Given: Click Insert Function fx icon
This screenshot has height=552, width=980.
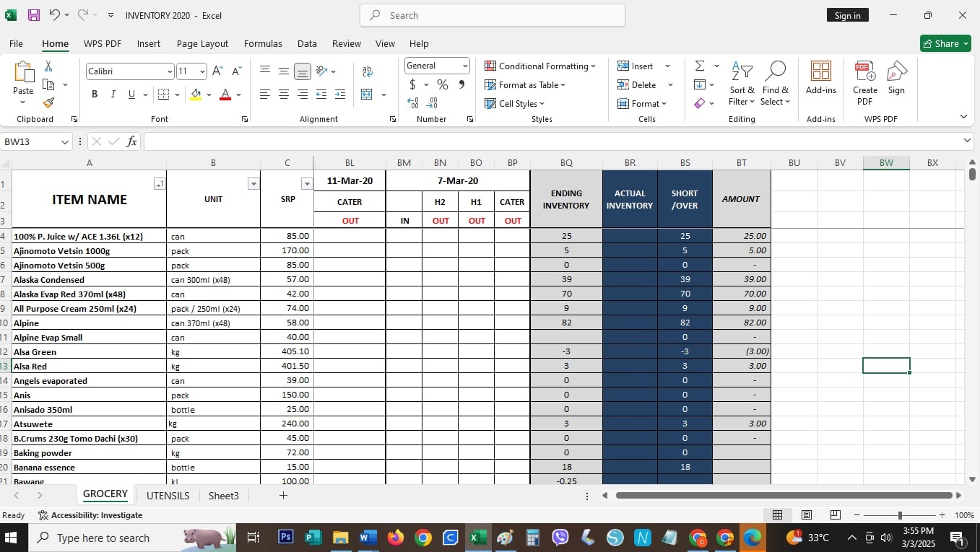Looking at the screenshot, I should [131, 141].
